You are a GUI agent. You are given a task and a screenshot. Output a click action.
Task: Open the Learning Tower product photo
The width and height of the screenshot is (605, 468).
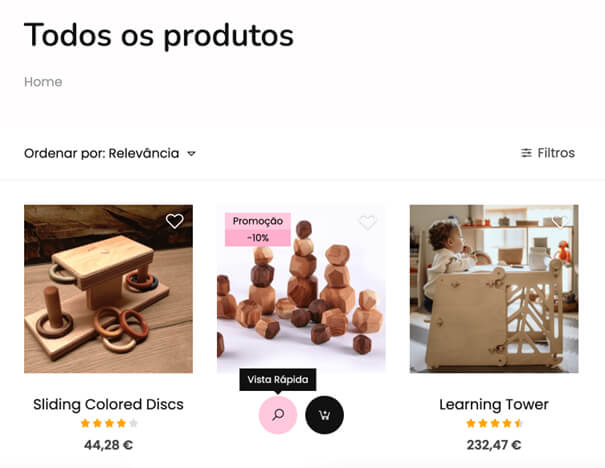494,289
